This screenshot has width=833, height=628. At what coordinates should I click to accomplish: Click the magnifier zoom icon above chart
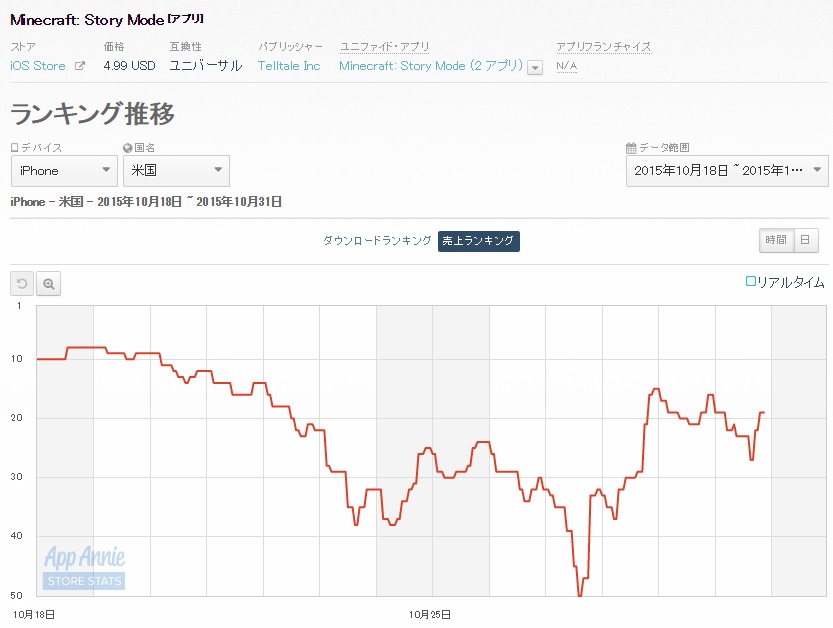pos(48,283)
